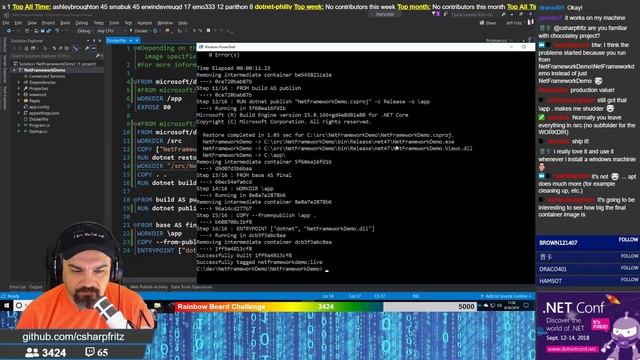Open the Debug menu
This screenshot has width=640, height=360.
coord(82,23)
